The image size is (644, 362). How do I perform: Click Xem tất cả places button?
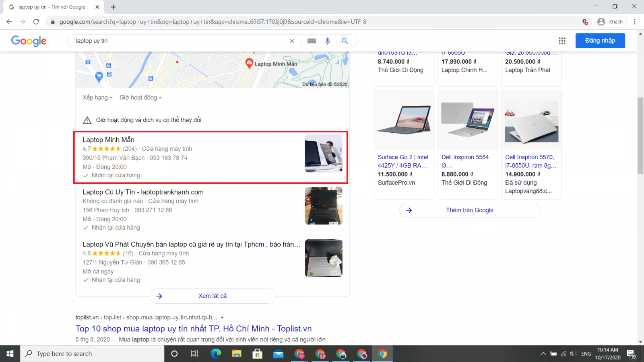point(213,296)
